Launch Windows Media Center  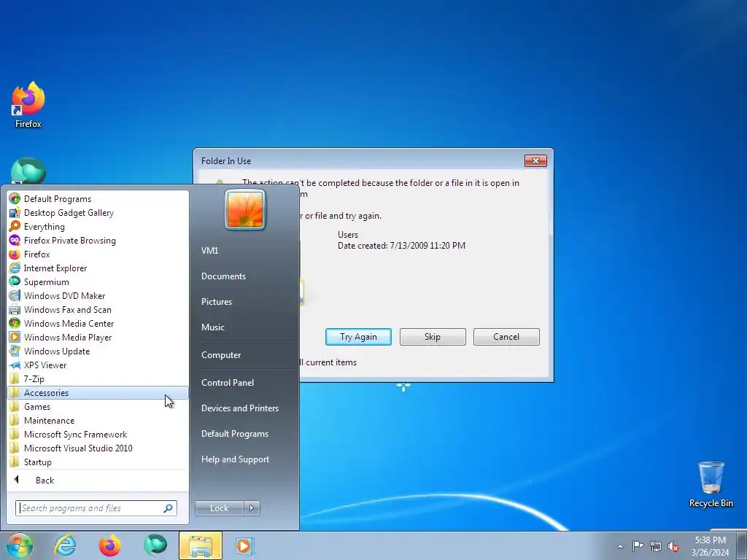pos(98,323)
